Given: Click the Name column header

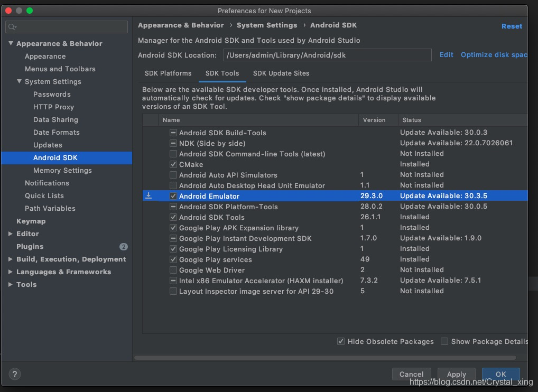Looking at the screenshot, I should (258, 120).
